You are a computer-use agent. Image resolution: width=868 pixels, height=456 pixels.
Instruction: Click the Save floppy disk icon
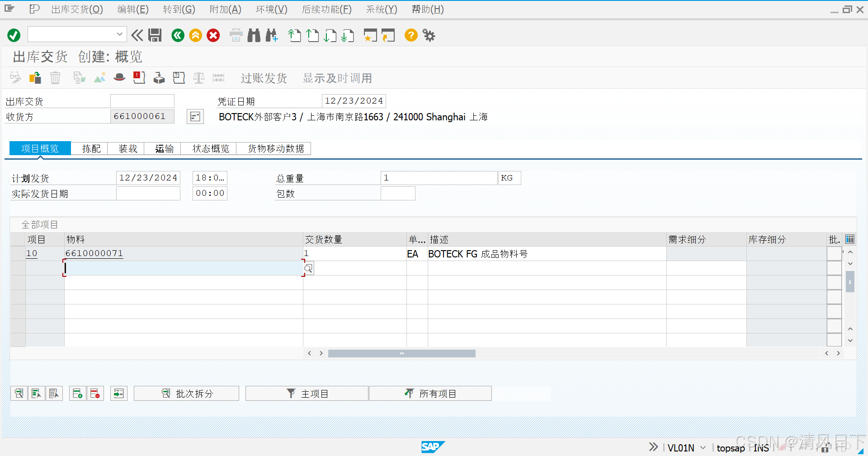point(155,35)
